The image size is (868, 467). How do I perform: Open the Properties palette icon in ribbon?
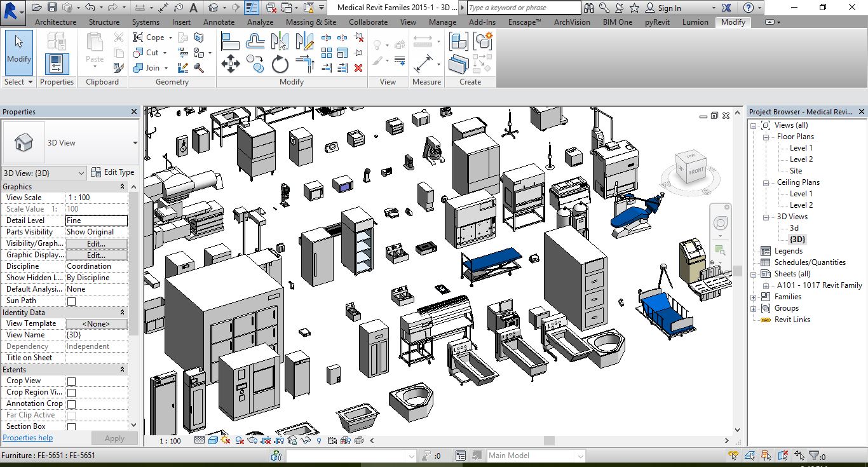tap(57, 64)
